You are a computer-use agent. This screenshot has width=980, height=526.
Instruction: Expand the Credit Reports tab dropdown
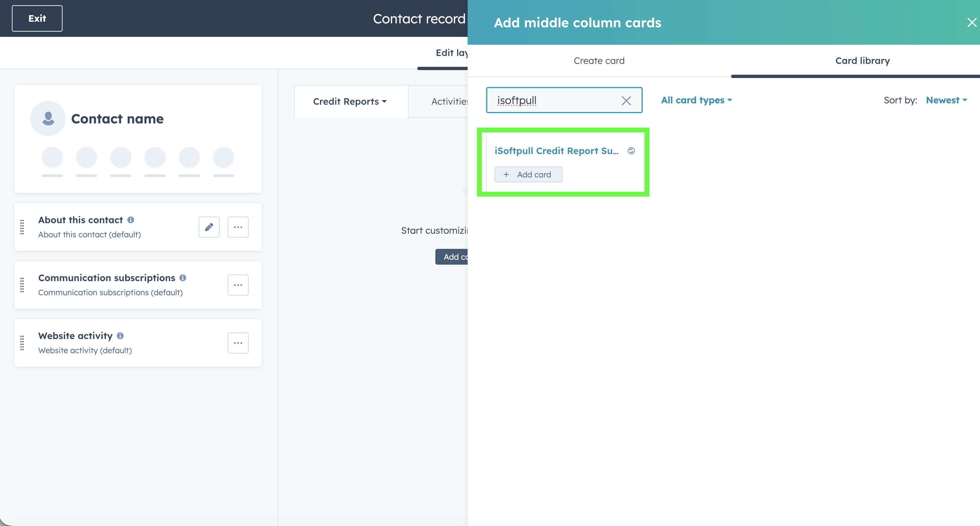(x=350, y=102)
